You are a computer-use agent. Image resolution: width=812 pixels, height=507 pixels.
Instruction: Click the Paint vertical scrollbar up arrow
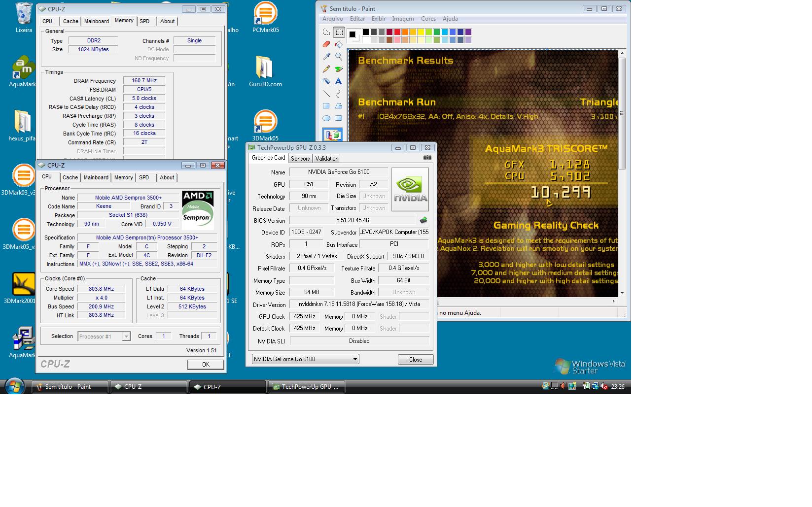622,53
